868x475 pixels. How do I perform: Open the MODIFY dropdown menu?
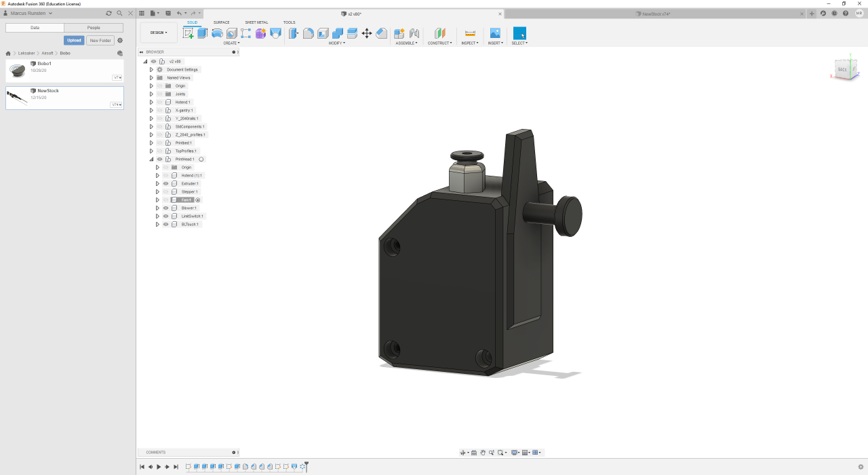[337, 43]
